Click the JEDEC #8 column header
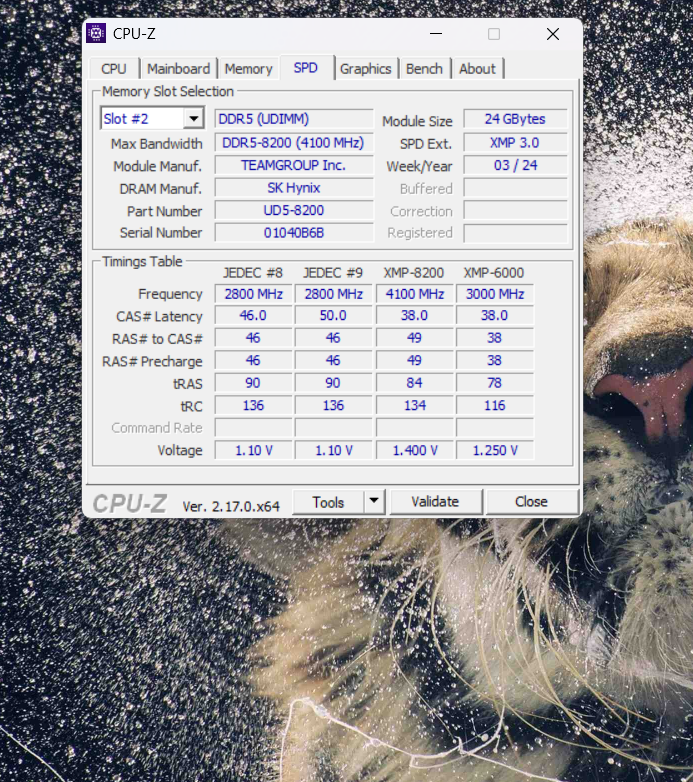The width and height of the screenshot is (693, 782). click(253, 273)
